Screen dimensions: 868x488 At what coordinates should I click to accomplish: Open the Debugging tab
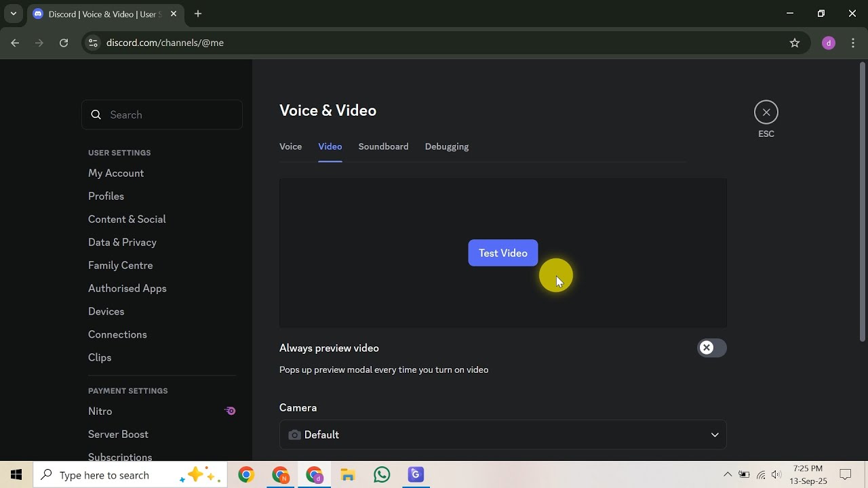click(447, 146)
